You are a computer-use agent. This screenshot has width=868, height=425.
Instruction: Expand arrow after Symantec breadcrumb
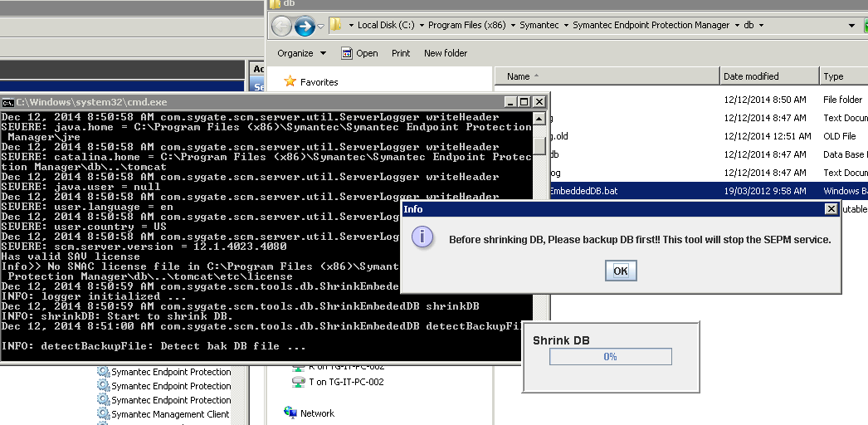pyautogui.click(x=566, y=26)
